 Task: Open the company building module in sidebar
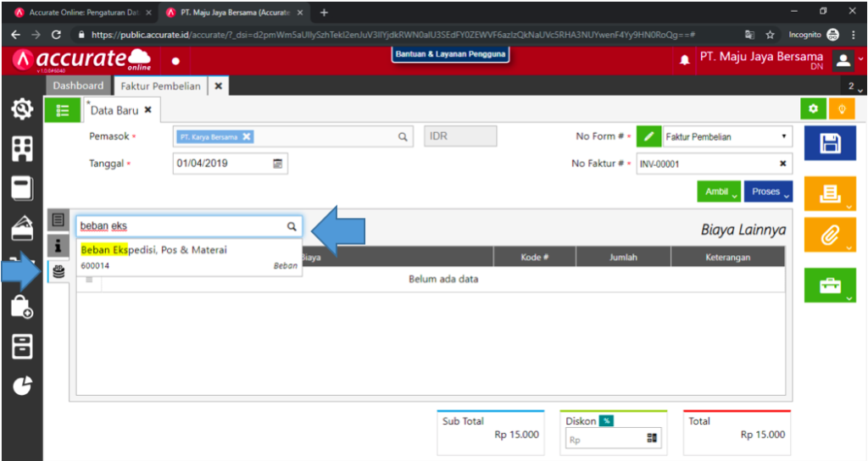(x=22, y=148)
